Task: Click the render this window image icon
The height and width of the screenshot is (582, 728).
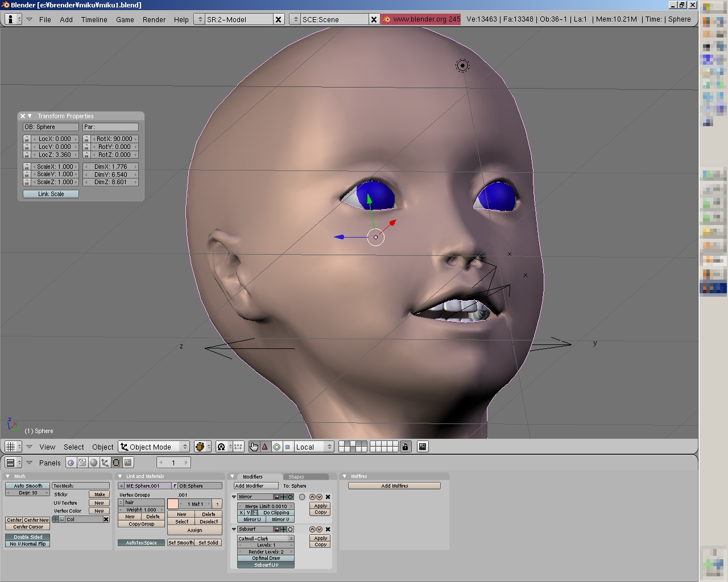Action: (423, 447)
